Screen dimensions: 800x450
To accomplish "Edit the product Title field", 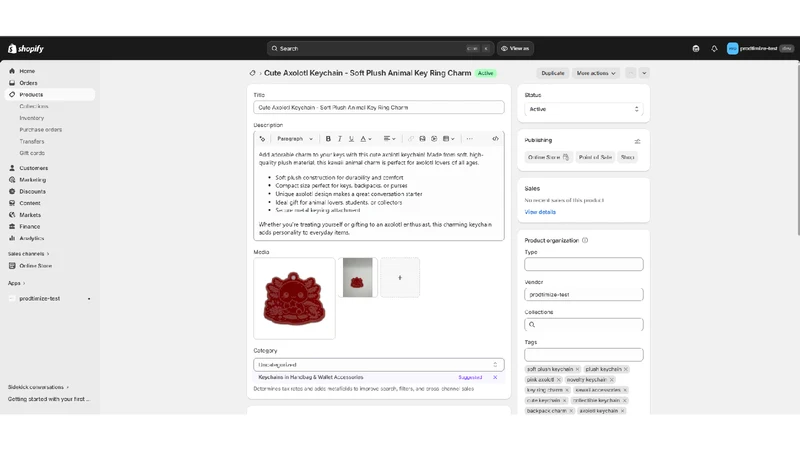I will point(379,108).
